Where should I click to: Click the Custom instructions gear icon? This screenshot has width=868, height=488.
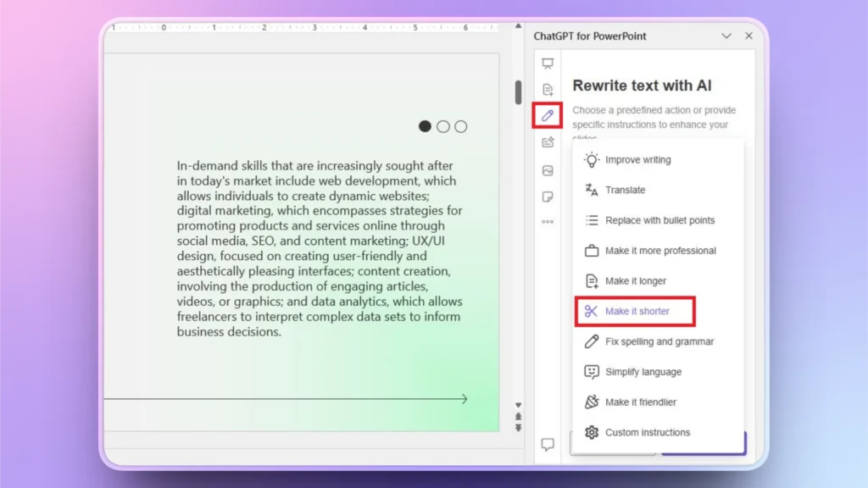click(x=592, y=432)
